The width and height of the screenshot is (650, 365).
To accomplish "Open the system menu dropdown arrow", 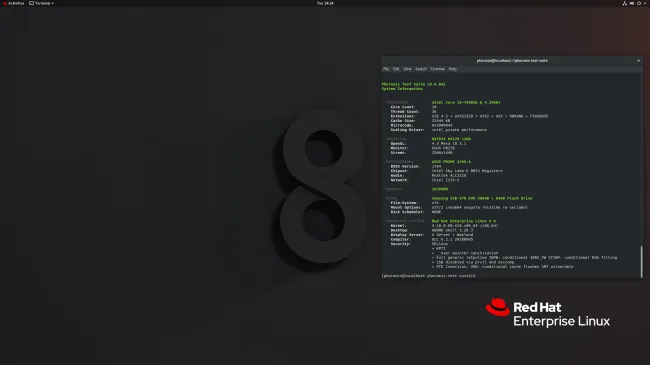I will (x=645, y=3).
